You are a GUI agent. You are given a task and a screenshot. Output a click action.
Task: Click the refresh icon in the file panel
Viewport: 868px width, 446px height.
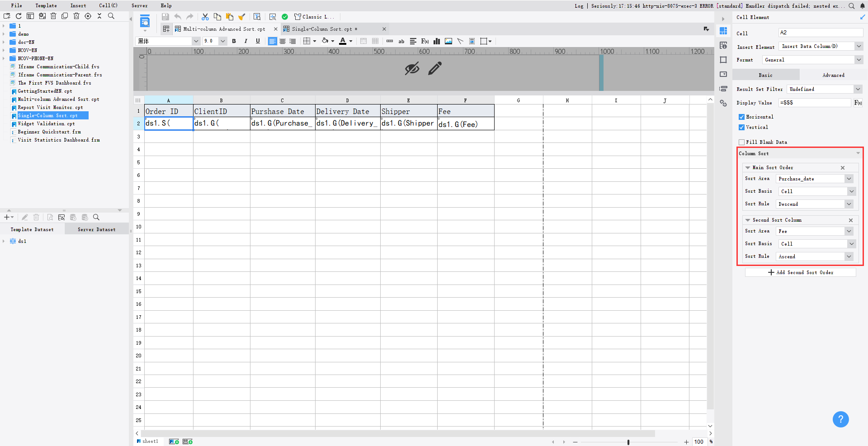[19, 16]
